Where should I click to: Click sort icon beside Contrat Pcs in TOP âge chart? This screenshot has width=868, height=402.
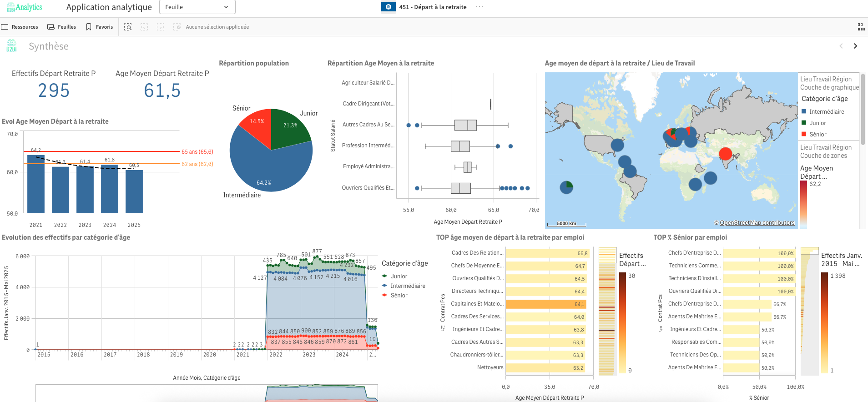pyautogui.click(x=442, y=328)
